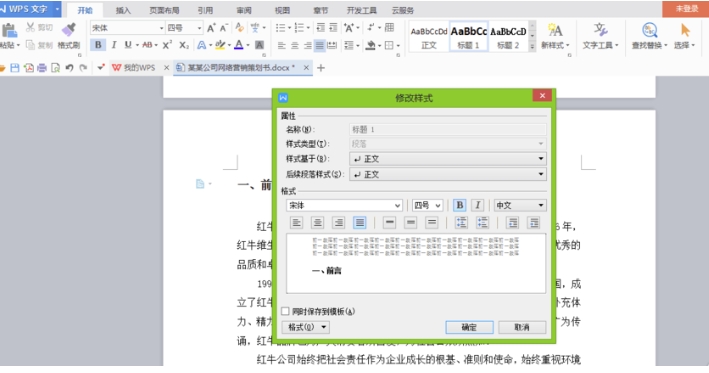The height and width of the screenshot is (373, 709).
Task: Switch to 开发工具 ribbon tab
Action: 362,10
